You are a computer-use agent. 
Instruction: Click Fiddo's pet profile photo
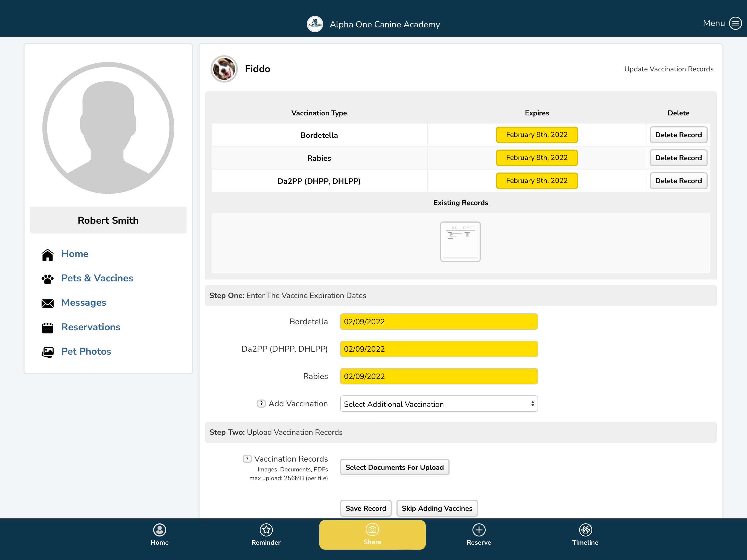[x=224, y=69]
